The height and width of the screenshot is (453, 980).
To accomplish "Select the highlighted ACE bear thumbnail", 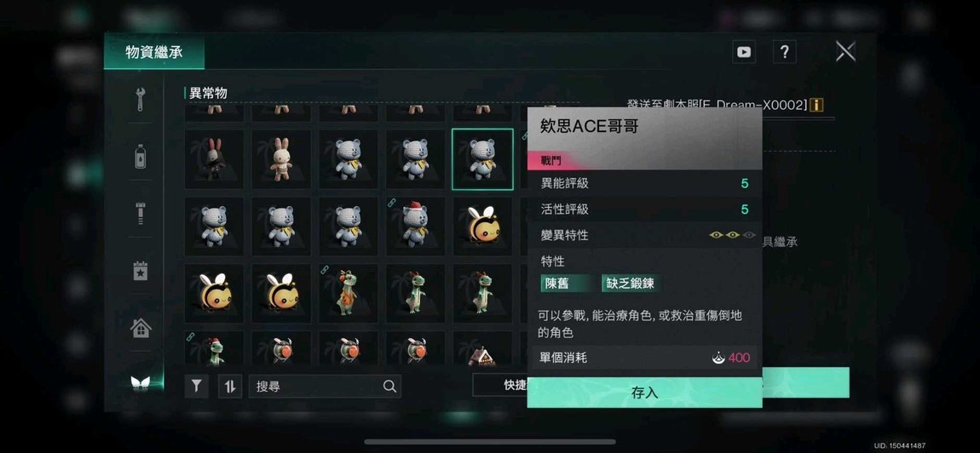I will click(x=482, y=159).
